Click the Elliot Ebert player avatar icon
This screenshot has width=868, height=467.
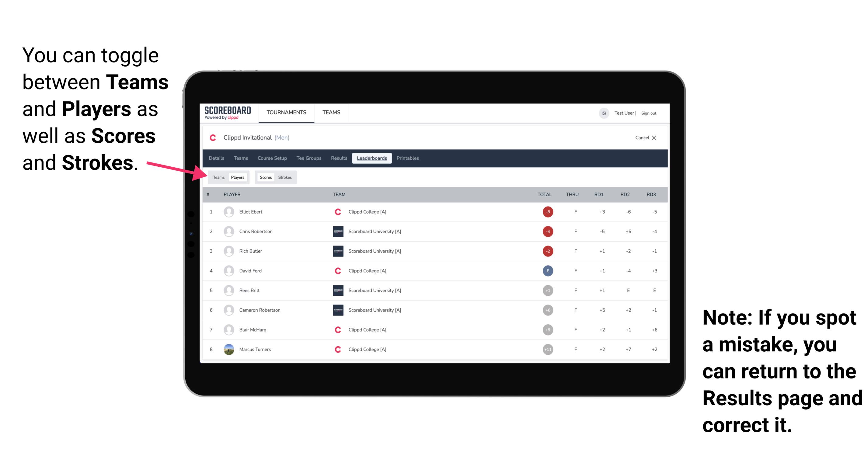(229, 211)
